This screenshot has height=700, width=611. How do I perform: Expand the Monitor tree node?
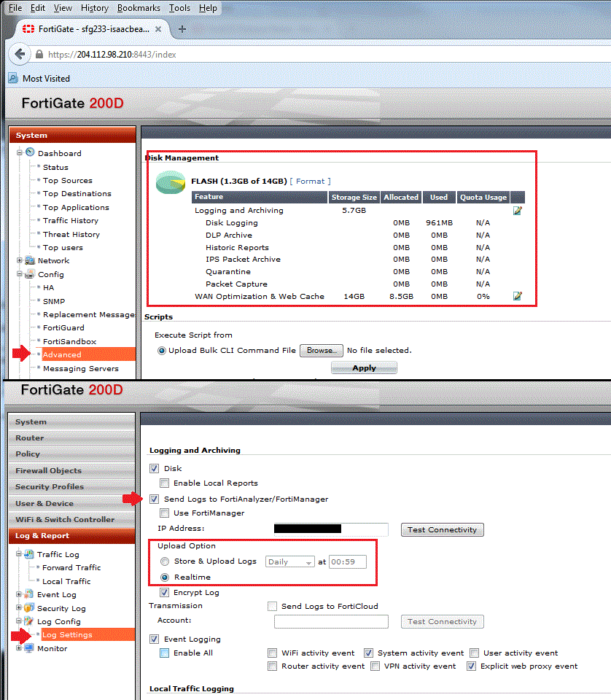[19, 647]
